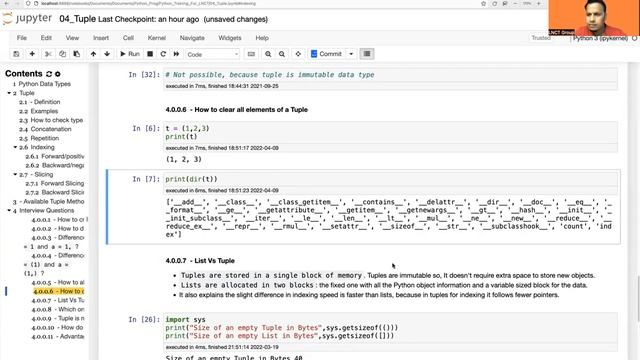
Task: Select code cell In [6] with t = (1,2,3)
Action: (x=391, y=133)
